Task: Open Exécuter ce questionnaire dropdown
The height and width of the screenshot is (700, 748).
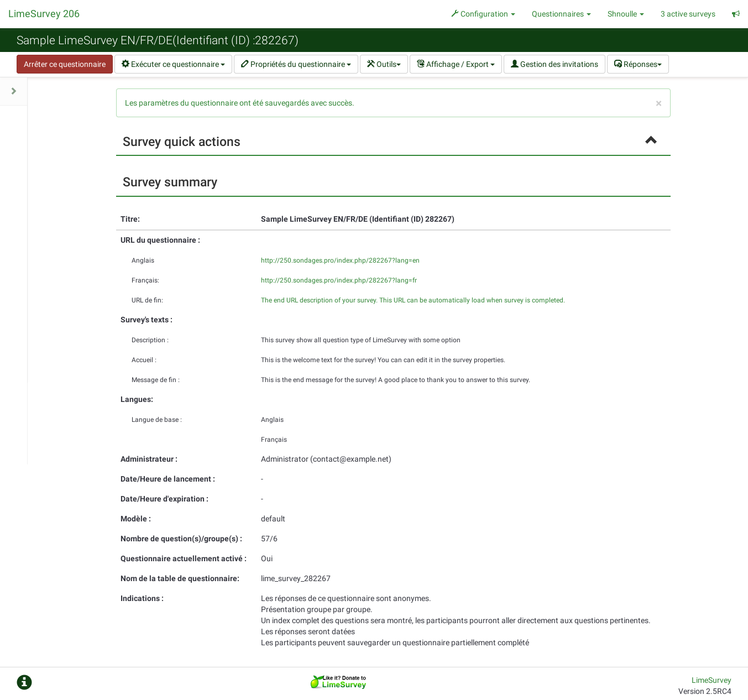Action: point(173,64)
